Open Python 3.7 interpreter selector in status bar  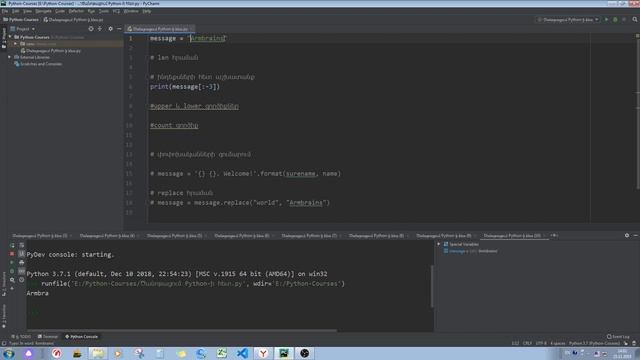(x=594, y=343)
